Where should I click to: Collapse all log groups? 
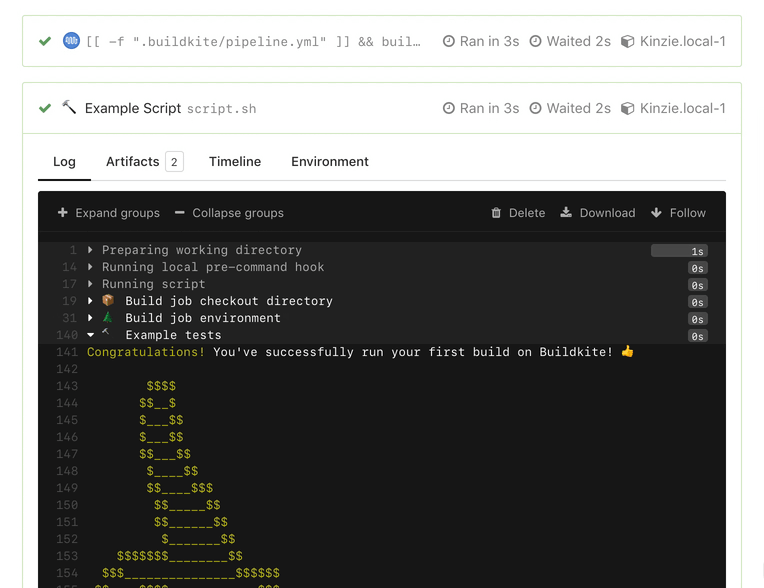(229, 213)
